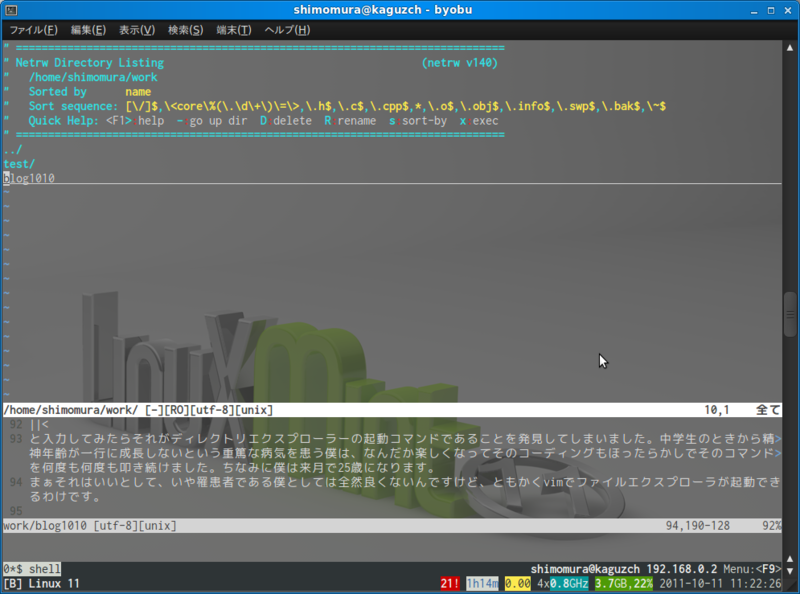Click the vertical scrollbar thumb
Image resolution: width=800 pixels, height=594 pixels.
click(790, 314)
